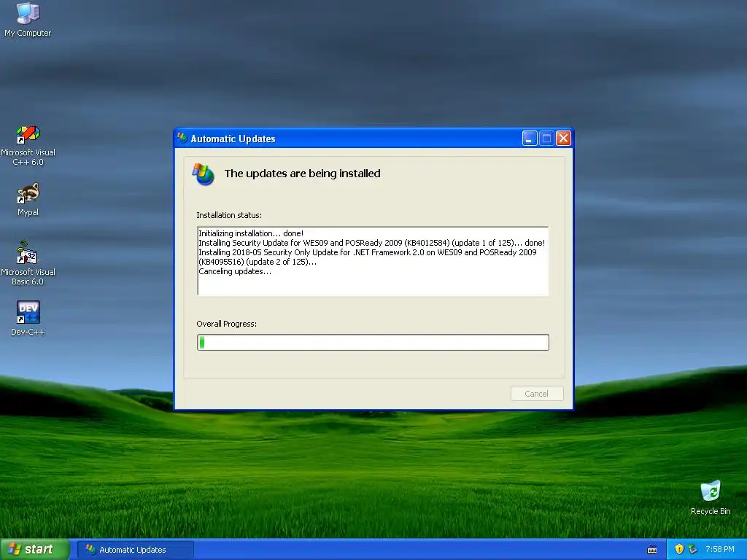Image resolution: width=747 pixels, height=560 pixels.
Task: Click the Installation status log box
Action: 373,261
